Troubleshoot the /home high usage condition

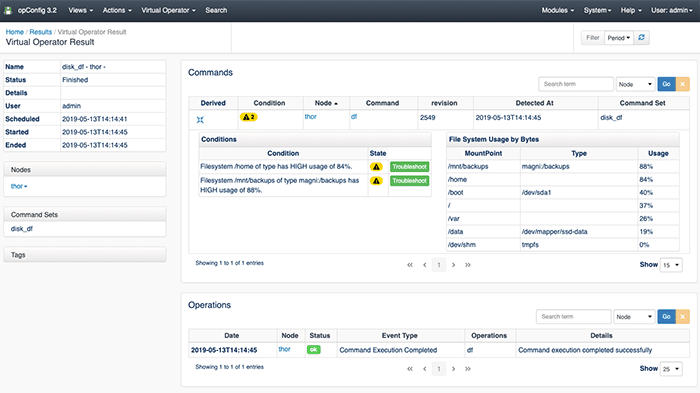click(409, 167)
